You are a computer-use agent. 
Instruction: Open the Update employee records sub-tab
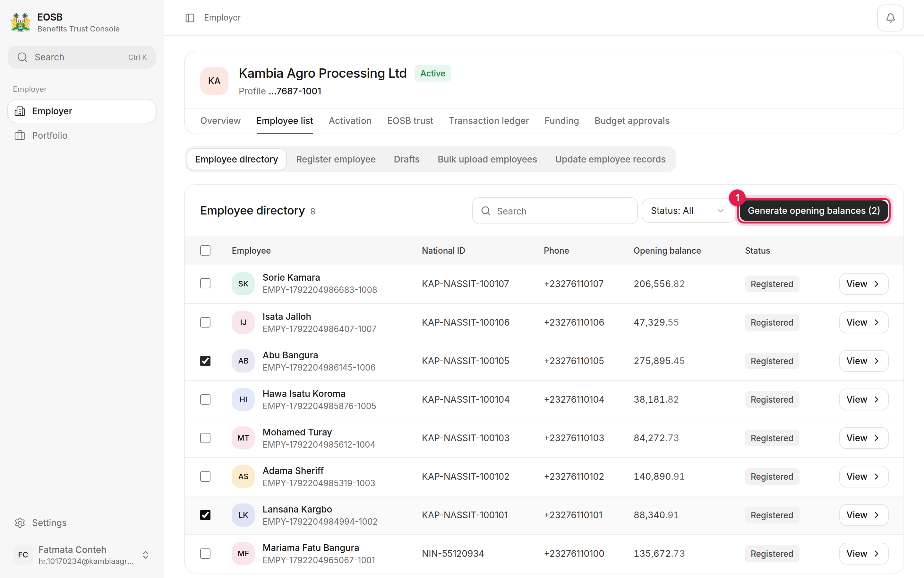(610, 159)
